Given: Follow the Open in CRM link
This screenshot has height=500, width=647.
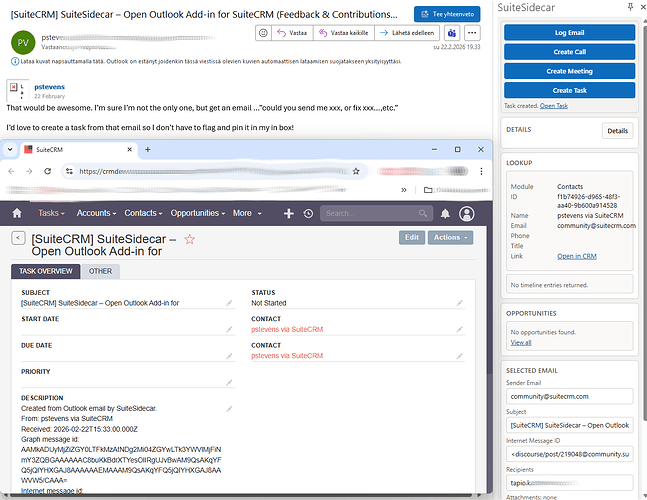Looking at the screenshot, I should click(576, 256).
